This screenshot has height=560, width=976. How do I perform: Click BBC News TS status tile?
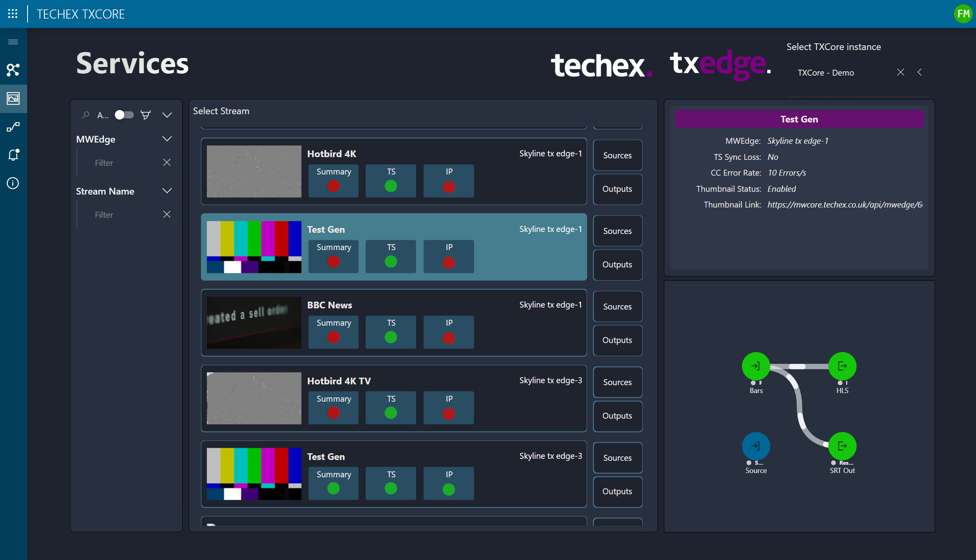[391, 332]
